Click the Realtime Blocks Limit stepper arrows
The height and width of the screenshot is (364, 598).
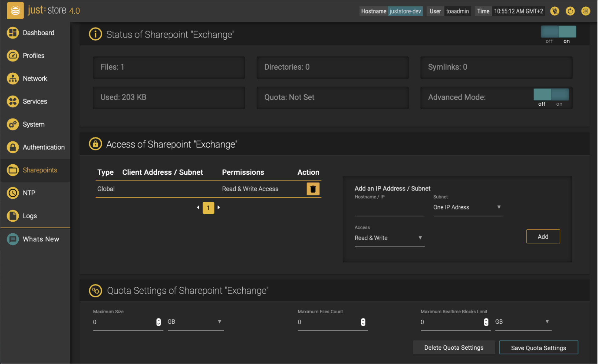coord(486,322)
